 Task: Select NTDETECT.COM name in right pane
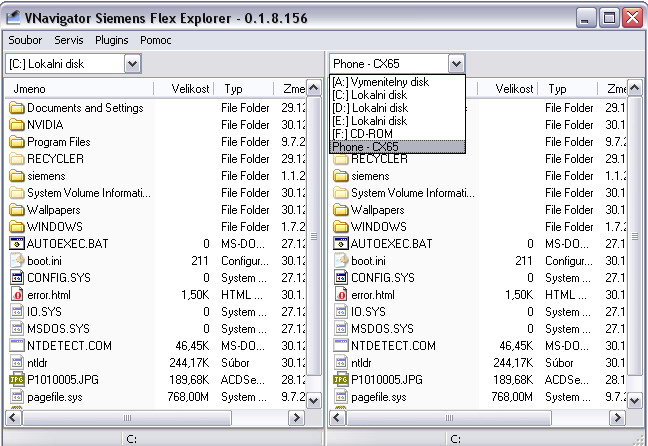tap(393, 346)
